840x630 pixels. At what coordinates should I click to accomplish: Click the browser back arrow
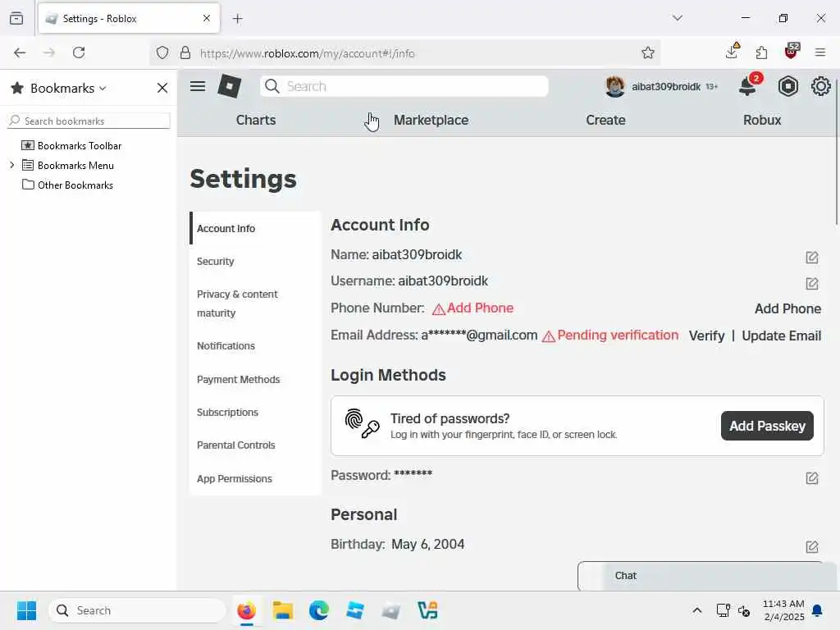tap(20, 52)
